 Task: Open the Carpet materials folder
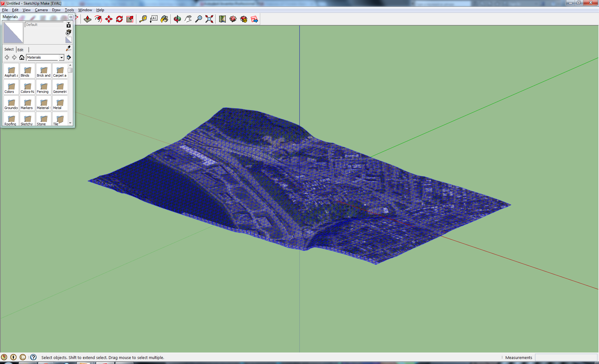(x=60, y=71)
